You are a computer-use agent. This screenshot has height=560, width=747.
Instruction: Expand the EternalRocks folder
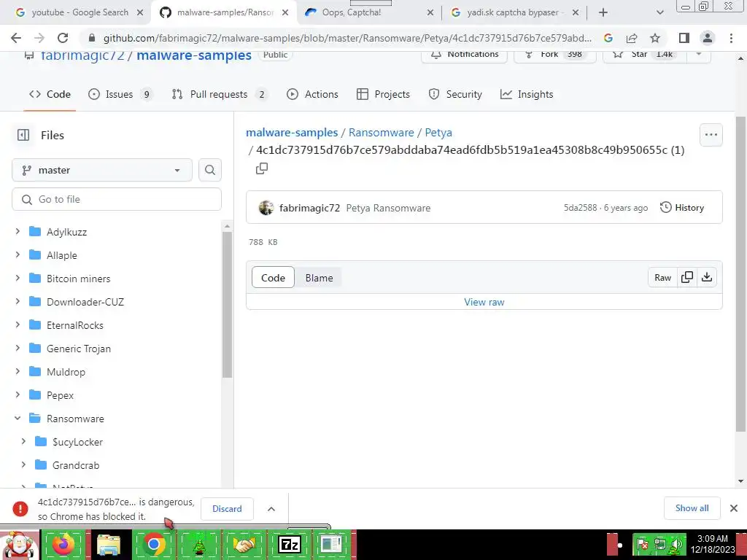pos(18,325)
